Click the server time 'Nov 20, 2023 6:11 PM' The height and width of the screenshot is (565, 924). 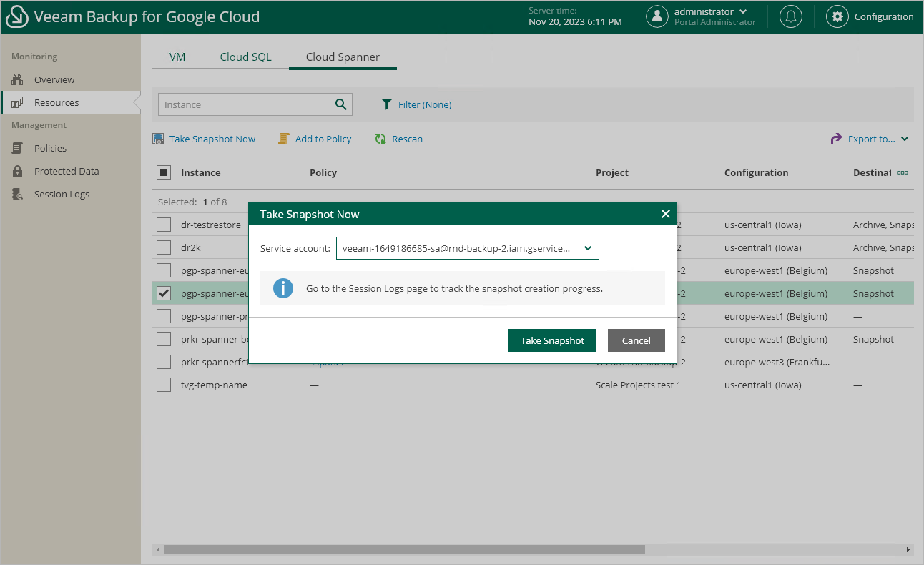click(x=575, y=21)
